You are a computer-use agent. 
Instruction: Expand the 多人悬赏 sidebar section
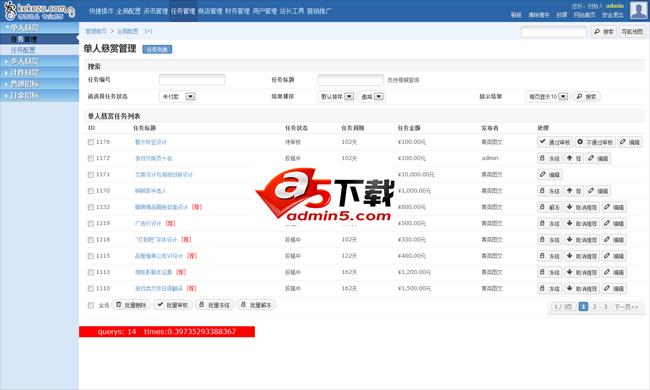pyautogui.click(x=39, y=61)
